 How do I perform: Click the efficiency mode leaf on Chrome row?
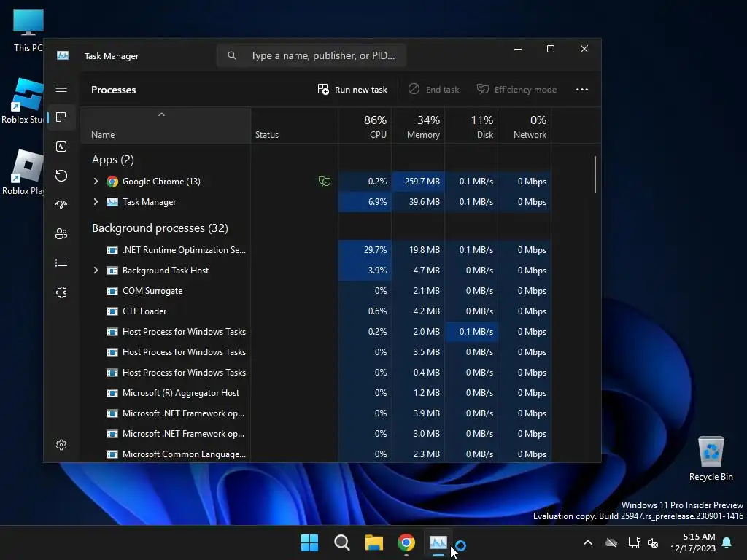coord(325,182)
